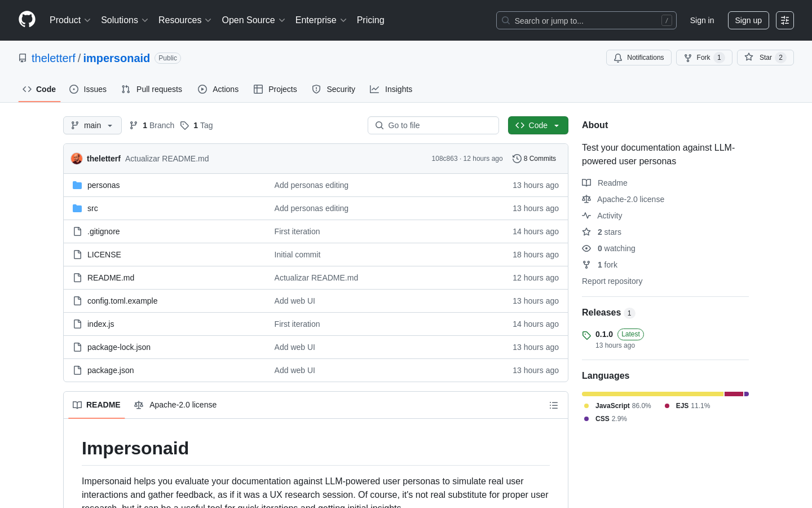Open the Pricing page

370,20
